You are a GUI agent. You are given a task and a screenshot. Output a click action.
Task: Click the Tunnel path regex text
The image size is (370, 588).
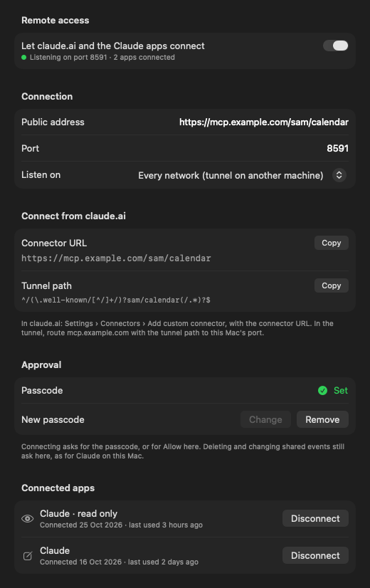coord(116,300)
